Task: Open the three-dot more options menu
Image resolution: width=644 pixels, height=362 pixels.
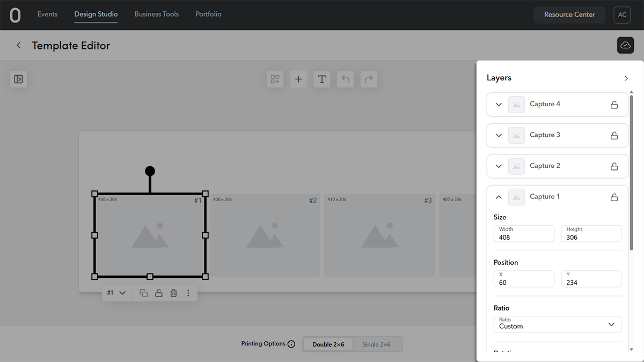Action: 188,293
